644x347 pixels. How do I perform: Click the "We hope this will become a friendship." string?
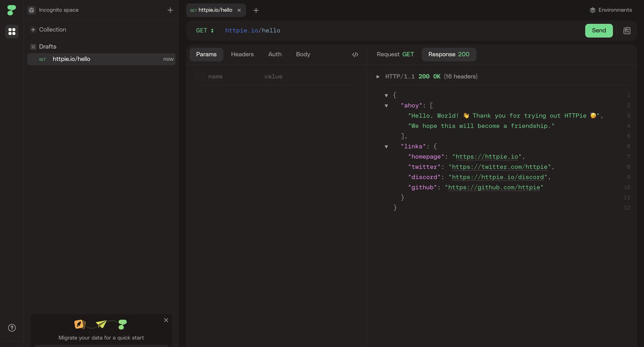click(x=481, y=126)
